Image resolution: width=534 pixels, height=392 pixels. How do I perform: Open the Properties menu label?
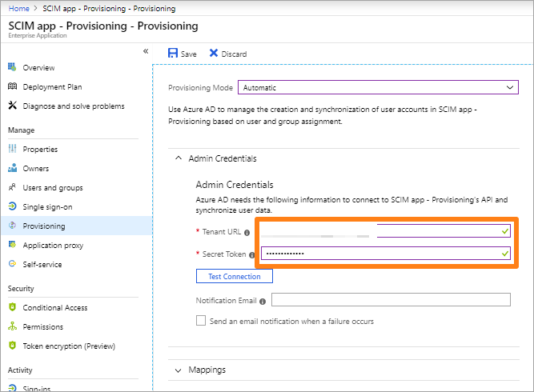(40, 149)
